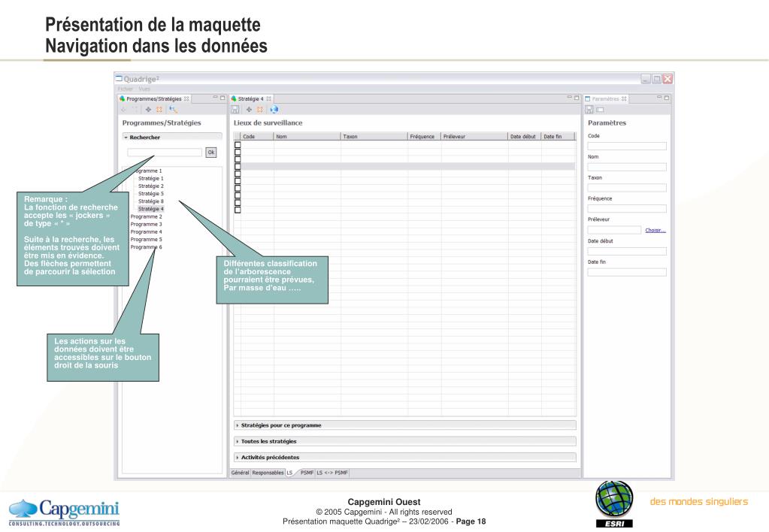This screenshot has width=769, height=532.
Task: Click the Code input field in Paramètres
Action: tap(627, 146)
